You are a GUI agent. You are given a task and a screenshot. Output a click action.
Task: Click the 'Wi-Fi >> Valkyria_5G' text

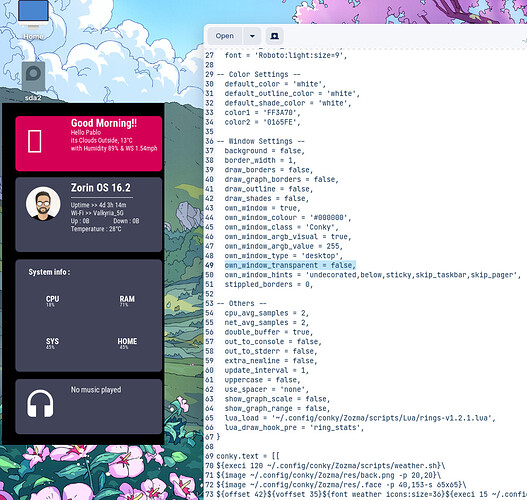click(97, 213)
